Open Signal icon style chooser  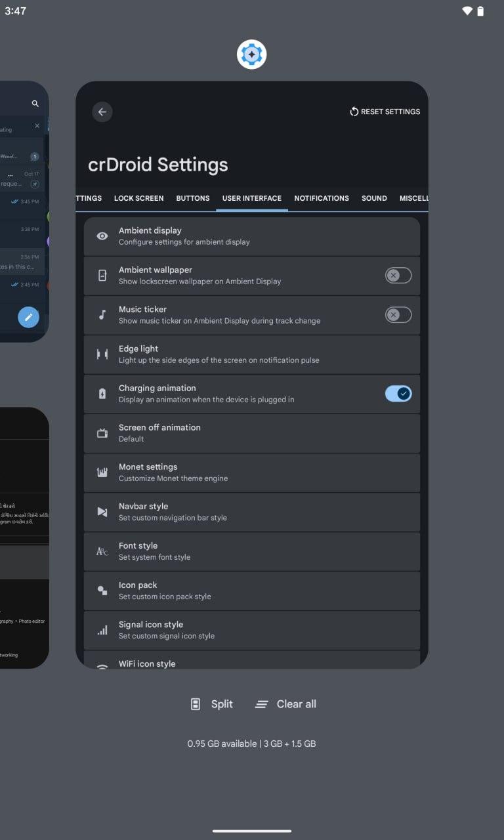click(251, 630)
